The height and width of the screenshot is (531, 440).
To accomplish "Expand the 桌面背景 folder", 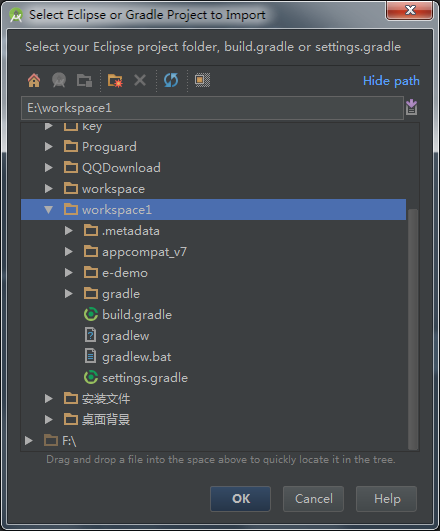I will point(49,420).
